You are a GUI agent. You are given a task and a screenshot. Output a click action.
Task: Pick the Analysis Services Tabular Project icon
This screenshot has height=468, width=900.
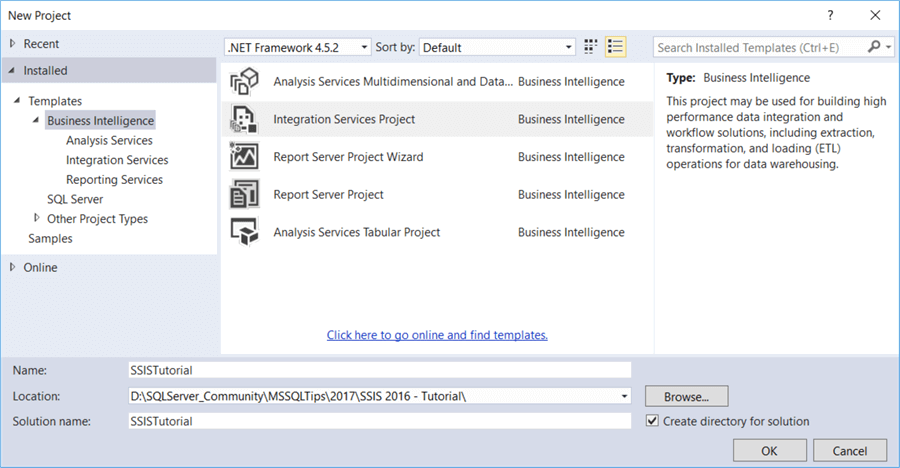245,232
